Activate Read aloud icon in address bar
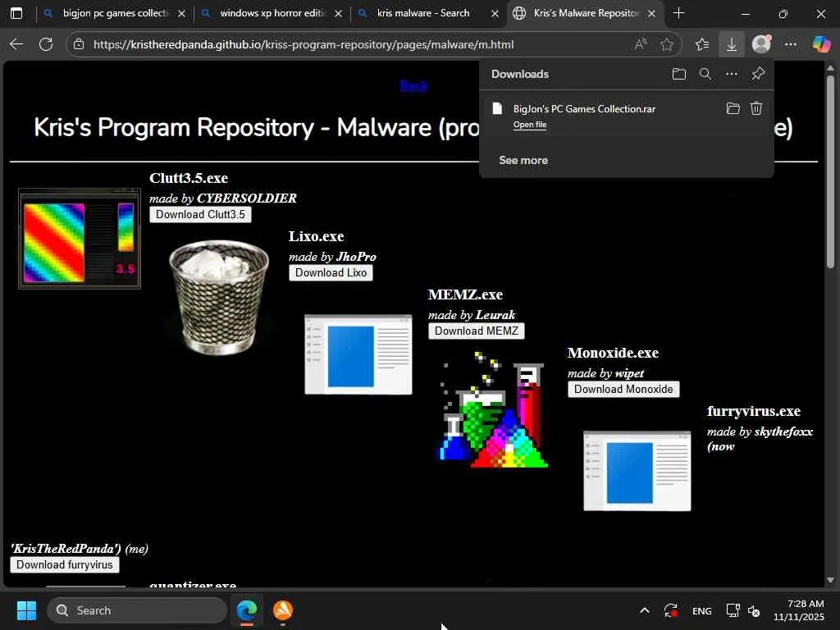The image size is (840, 630). [x=640, y=44]
